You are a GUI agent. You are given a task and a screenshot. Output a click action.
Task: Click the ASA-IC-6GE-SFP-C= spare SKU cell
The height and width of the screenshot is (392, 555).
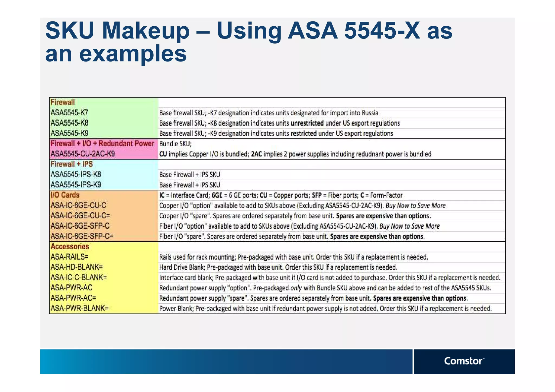pyautogui.click(x=82, y=236)
